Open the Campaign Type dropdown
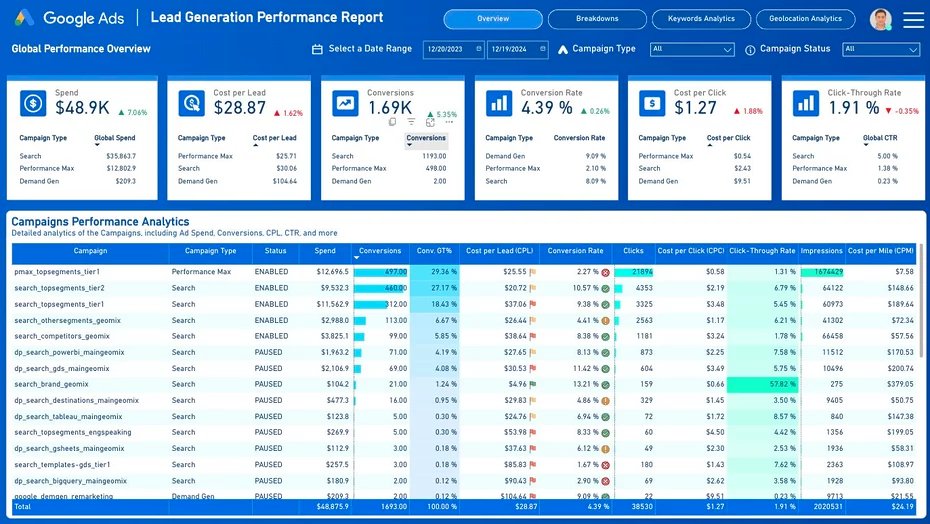This screenshot has height=524, width=930. point(692,49)
